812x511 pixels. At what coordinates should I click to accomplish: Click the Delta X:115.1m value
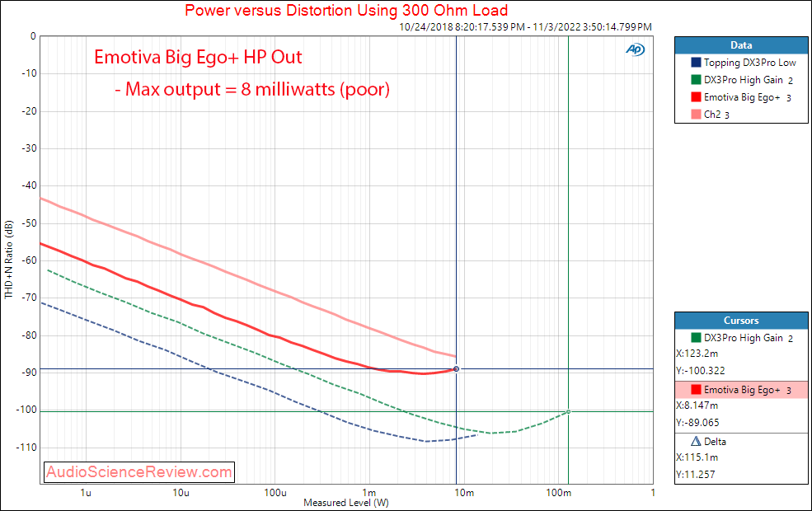pyautogui.click(x=697, y=457)
